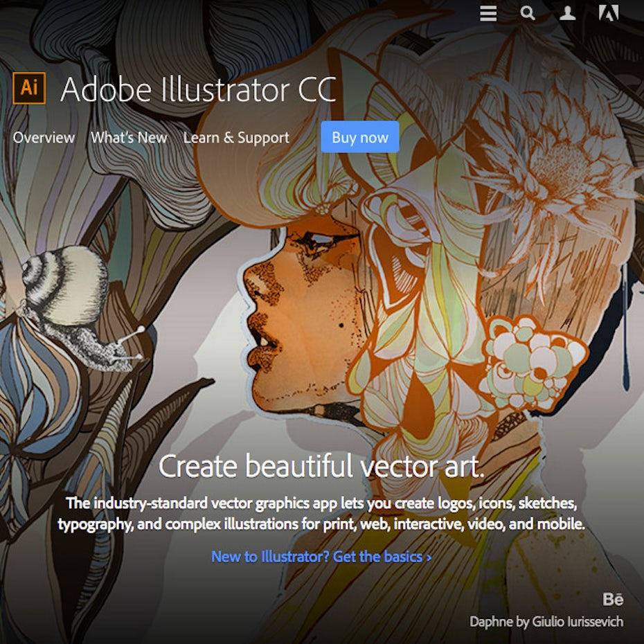Click the 'Daphne by Giulio Iurissevich' credit
This screenshot has height=644, width=644.
point(546,621)
